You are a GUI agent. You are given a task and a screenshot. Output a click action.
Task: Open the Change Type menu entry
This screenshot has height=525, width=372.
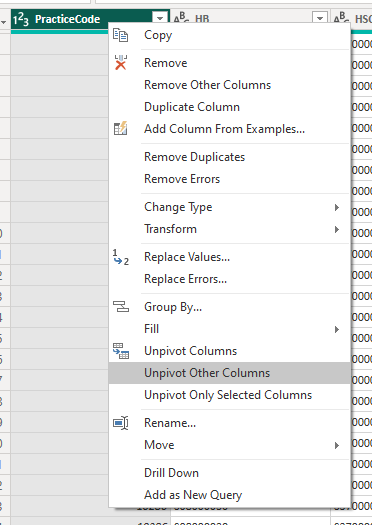pyautogui.click(x=229, y=207)
